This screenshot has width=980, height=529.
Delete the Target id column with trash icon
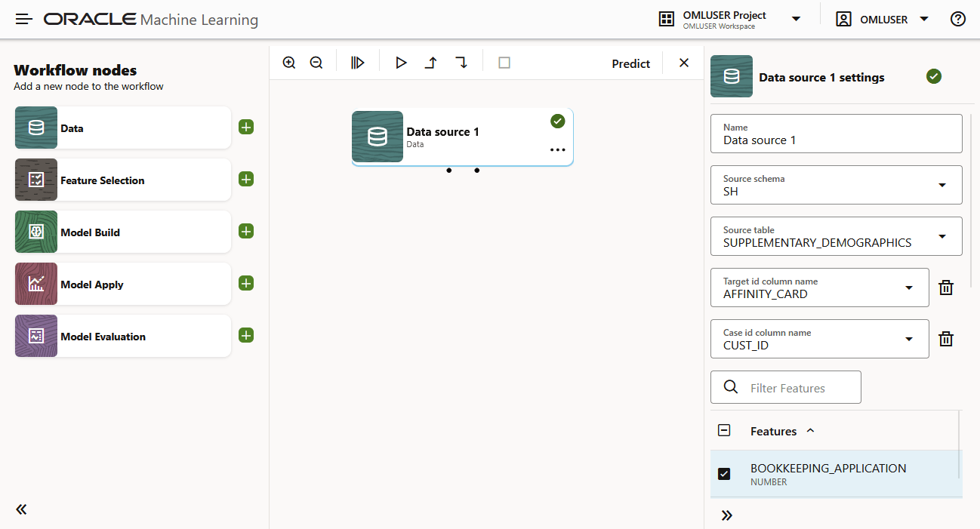[x=946, y=288]
